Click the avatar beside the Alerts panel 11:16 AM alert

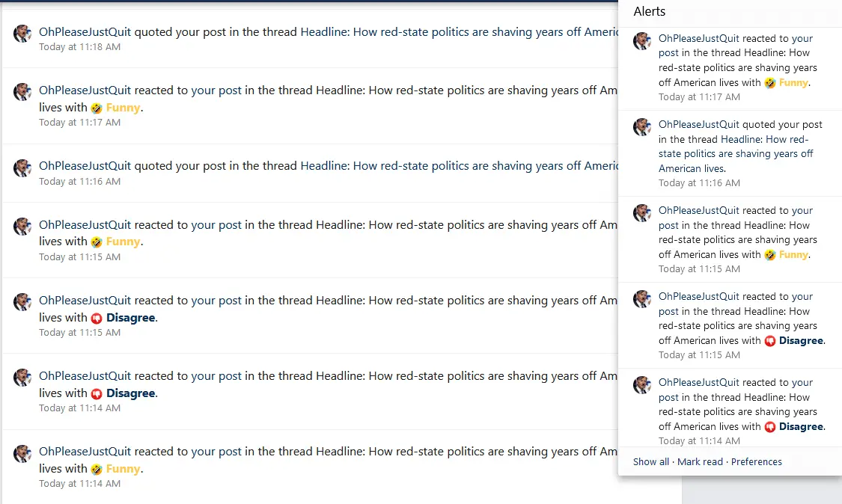click(x=642, y=127)
